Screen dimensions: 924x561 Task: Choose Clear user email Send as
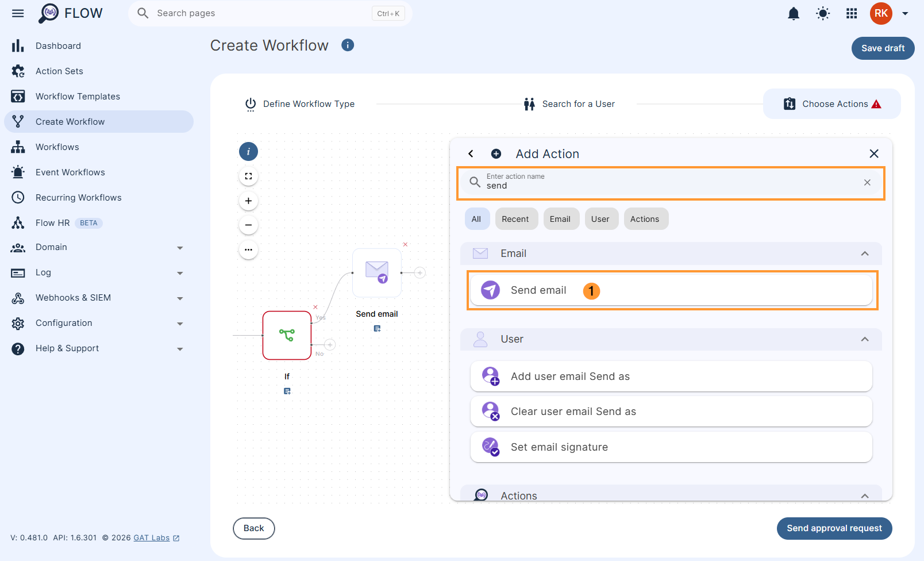point(671,412)
